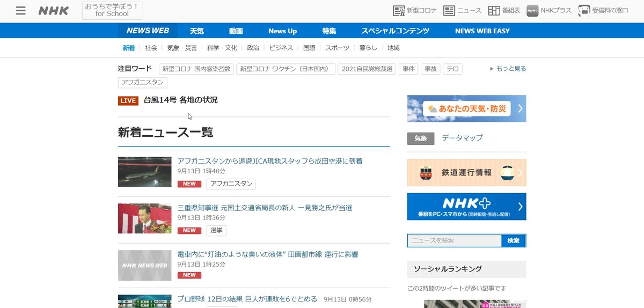The width and height of the screenshot is (644, 308).
Task: Click the 新型コロナ ワクチン(日本国内) keyword tag
Action: (x=286, y=69)
